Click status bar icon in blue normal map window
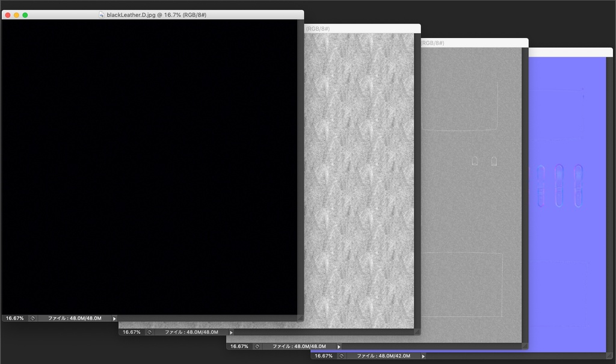Screen dimensions: 616x364 [342, 356]
